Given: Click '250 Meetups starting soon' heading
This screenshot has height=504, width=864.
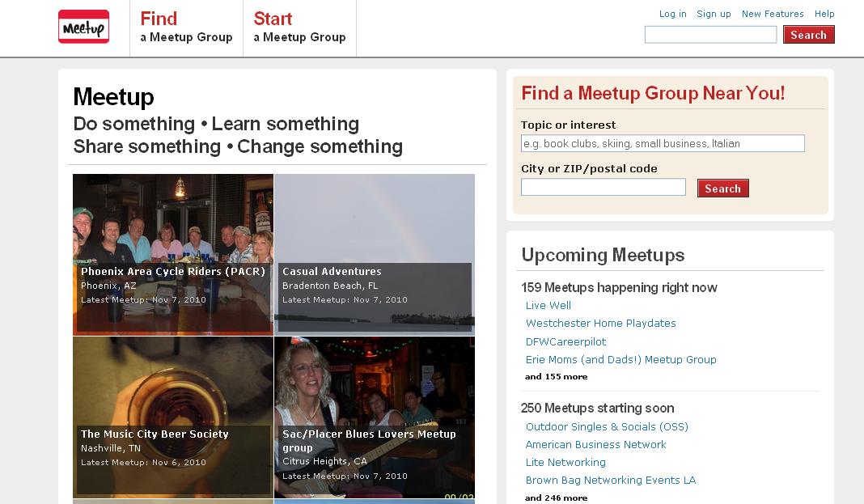Looking at the screenshot, I should pyautogui.click(x=597, y=409).
